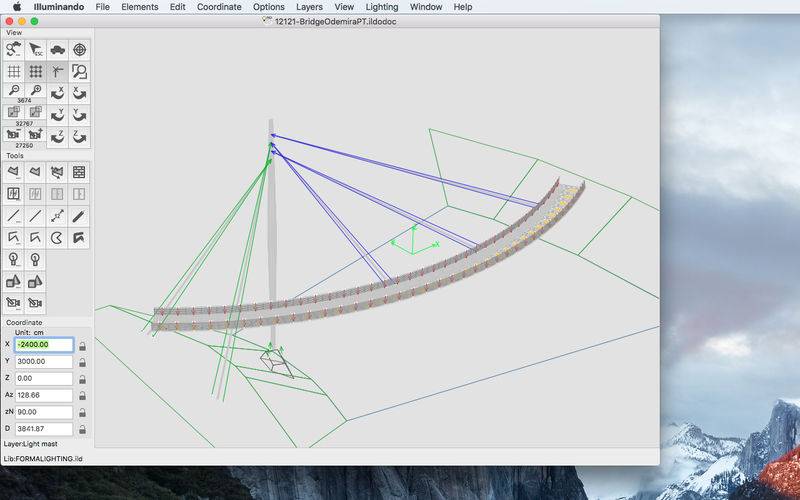
Task: Click the zoom-out magnifier with minus sign
Action: [x=14, y=92]
